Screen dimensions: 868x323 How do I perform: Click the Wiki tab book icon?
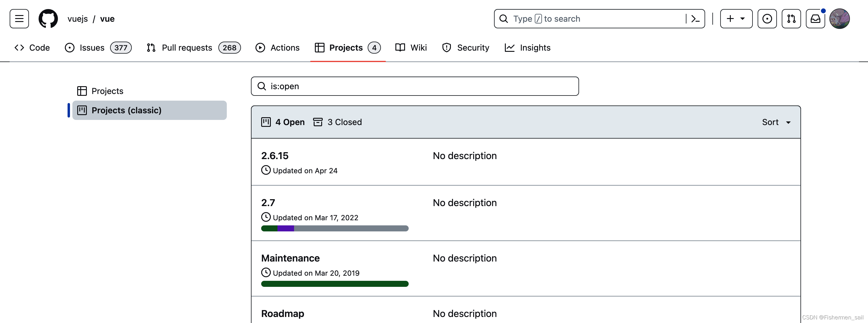coord(400,47)
